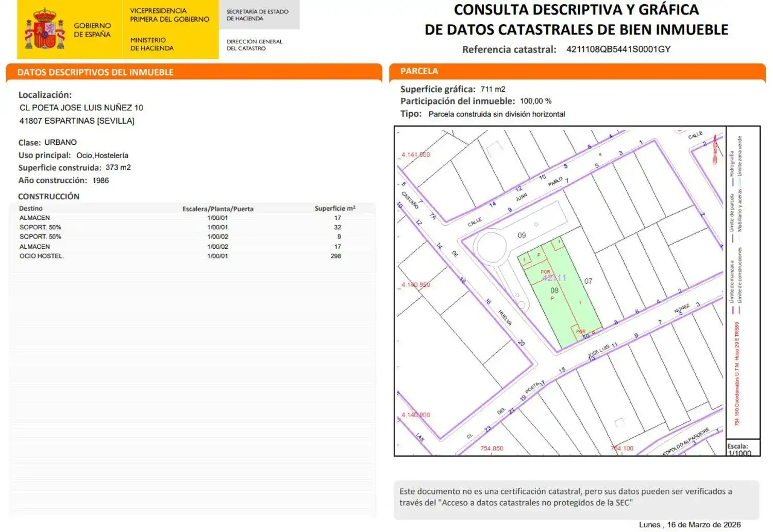Viewport: 773px width, 532px height.
Task: Click 'SECRETARÍA DE ESTADO DE HACIENDA'
Action: [257, 15]
